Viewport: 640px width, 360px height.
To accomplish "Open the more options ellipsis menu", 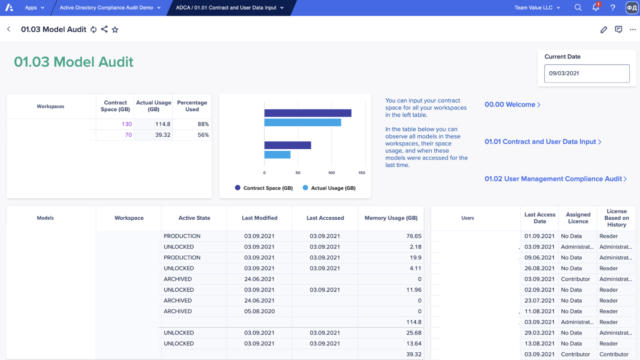I will tap(633, 29).
